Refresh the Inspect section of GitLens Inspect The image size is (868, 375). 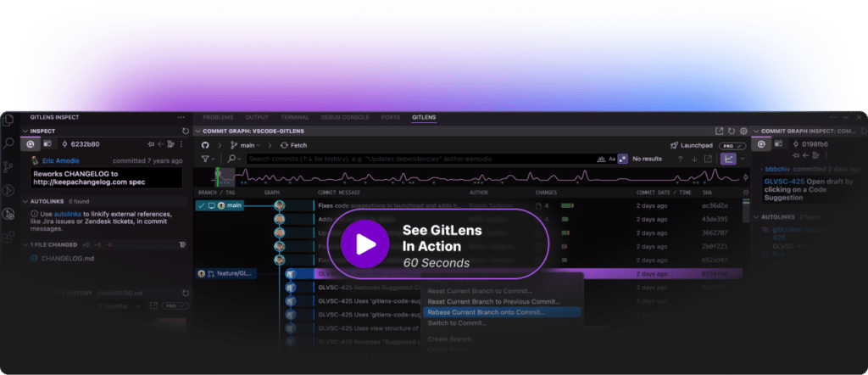pos(185,132)
